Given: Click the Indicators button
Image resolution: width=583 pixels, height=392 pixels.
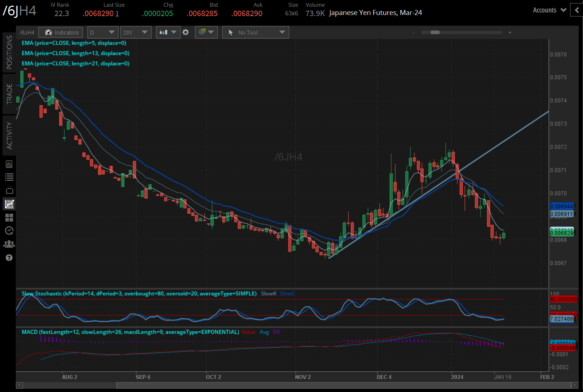Looking at the screenshot, I should 61,33.
